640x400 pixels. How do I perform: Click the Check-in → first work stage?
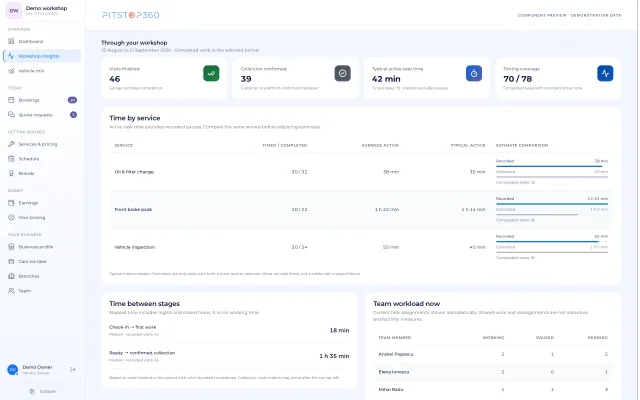point(133,327)
